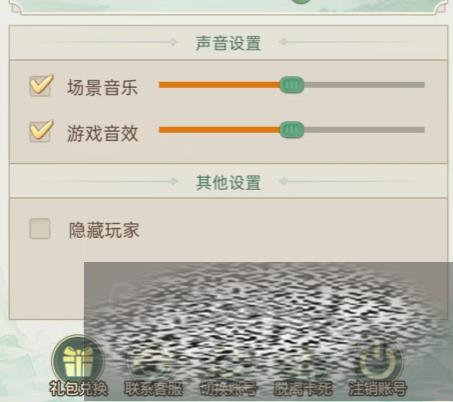Choose the 脱离卡死 unstuck option
453x402 pixels.
point(303,389)
